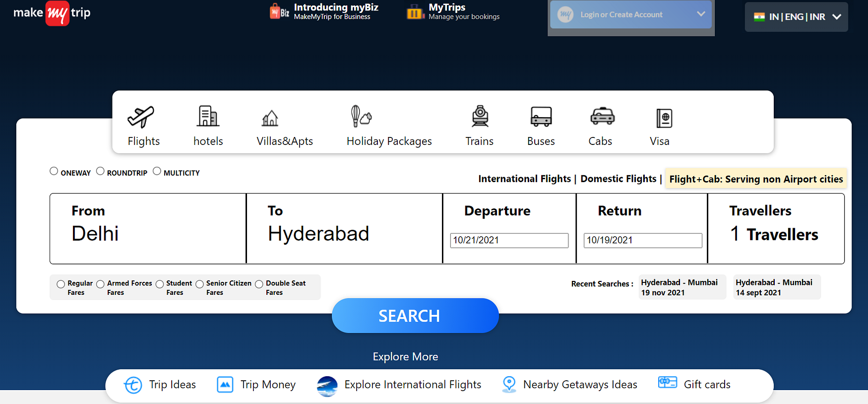Open Gift cards link text

[x=707, y=385]
